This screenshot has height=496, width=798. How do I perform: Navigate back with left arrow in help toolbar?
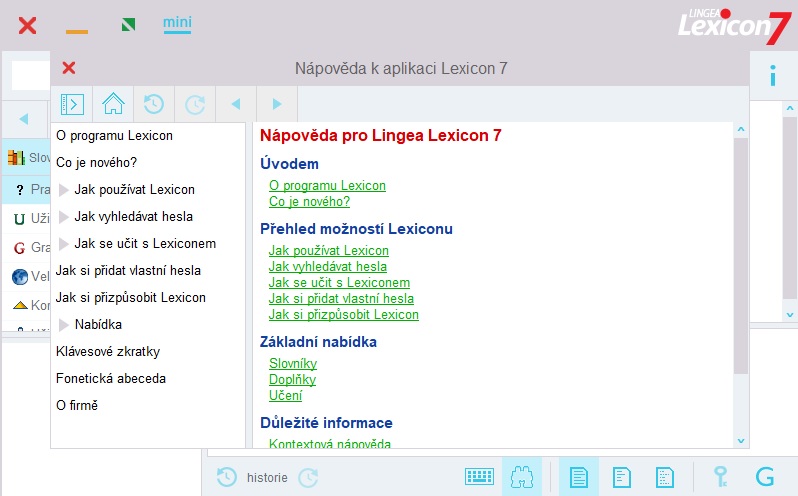[x=236, y=104]
